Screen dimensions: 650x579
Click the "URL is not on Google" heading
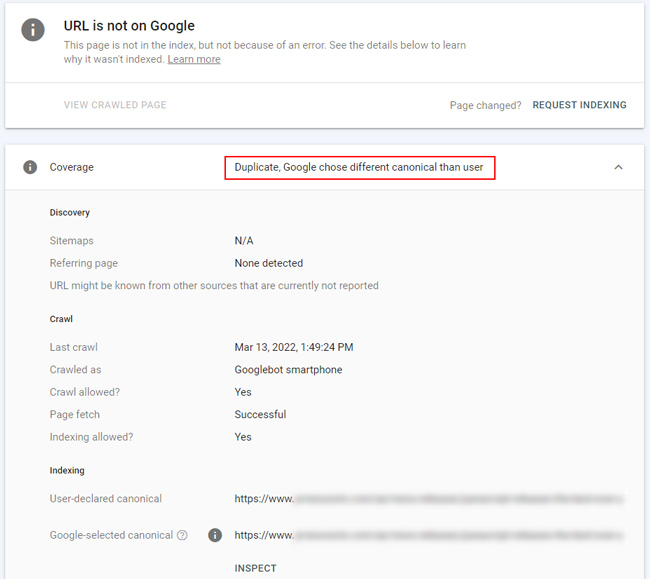point(129,26)
